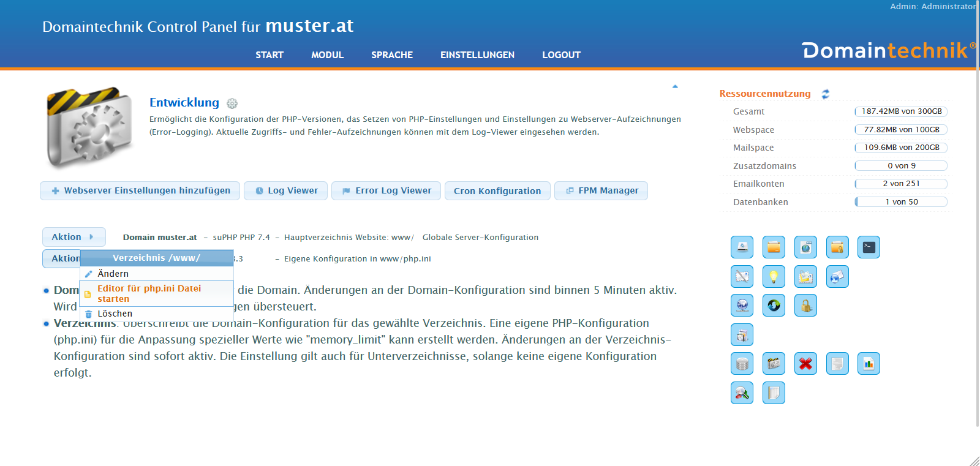Refresh resource usage next to Ressourcennutzung
The height and width of the screenshot is (466, 980).
tap(826, 94)
